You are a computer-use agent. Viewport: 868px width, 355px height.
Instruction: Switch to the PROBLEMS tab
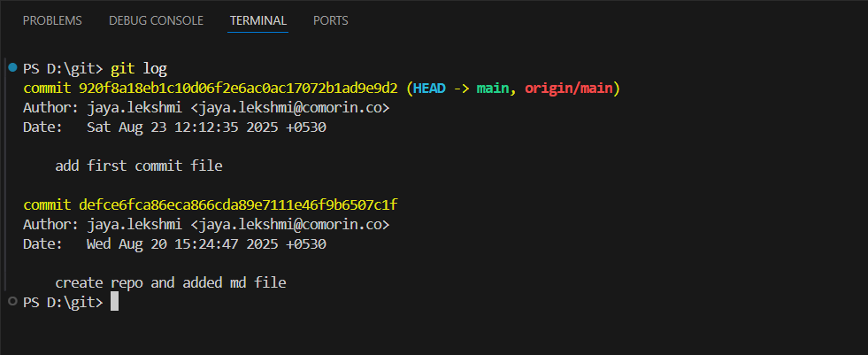[x=52, y=20]
